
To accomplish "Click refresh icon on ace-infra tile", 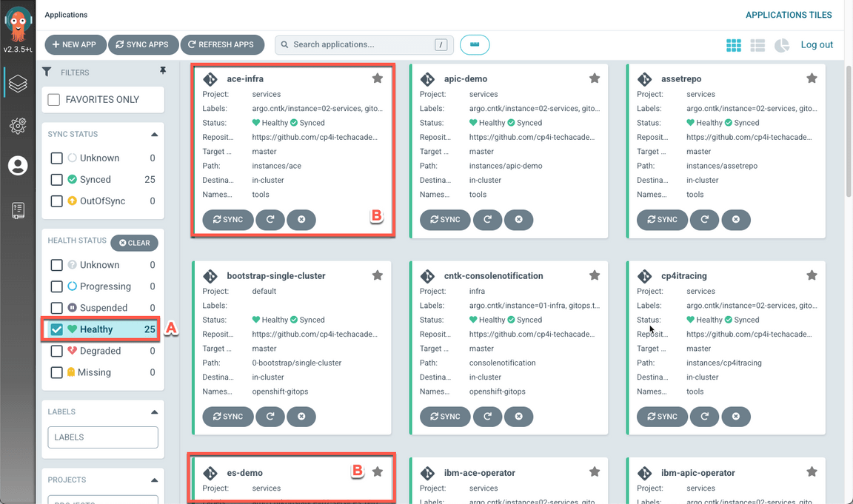I will (270, 220).
